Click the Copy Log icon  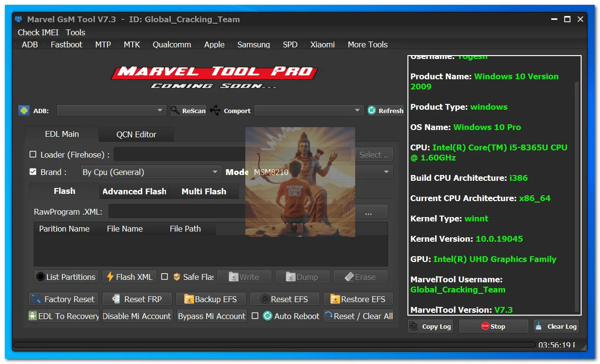(x=414, y=326)
